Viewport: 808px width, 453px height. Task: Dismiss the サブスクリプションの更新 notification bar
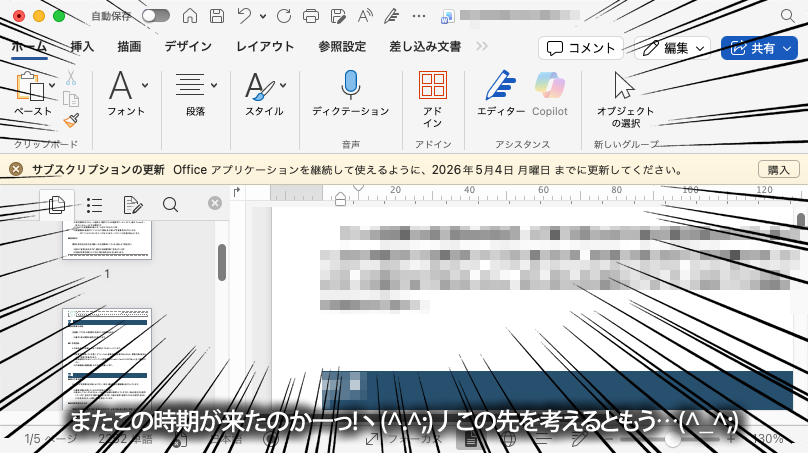(x=16, y=169)
